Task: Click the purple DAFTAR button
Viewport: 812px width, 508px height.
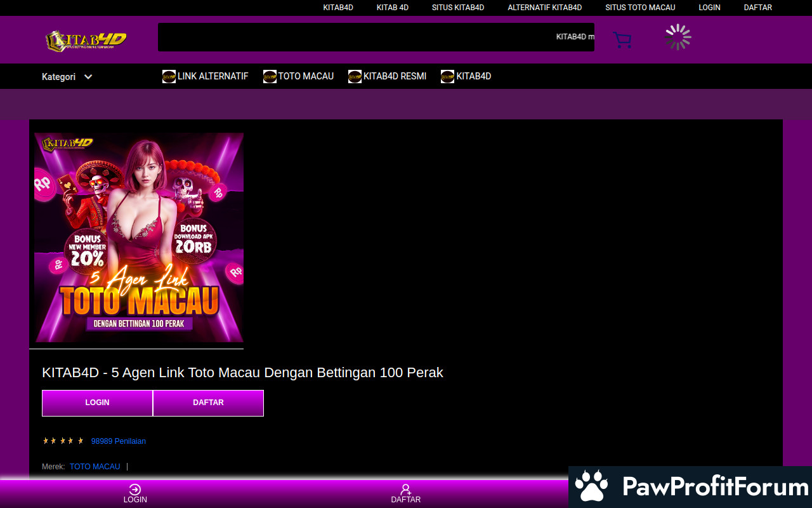Action: [208, 403]
